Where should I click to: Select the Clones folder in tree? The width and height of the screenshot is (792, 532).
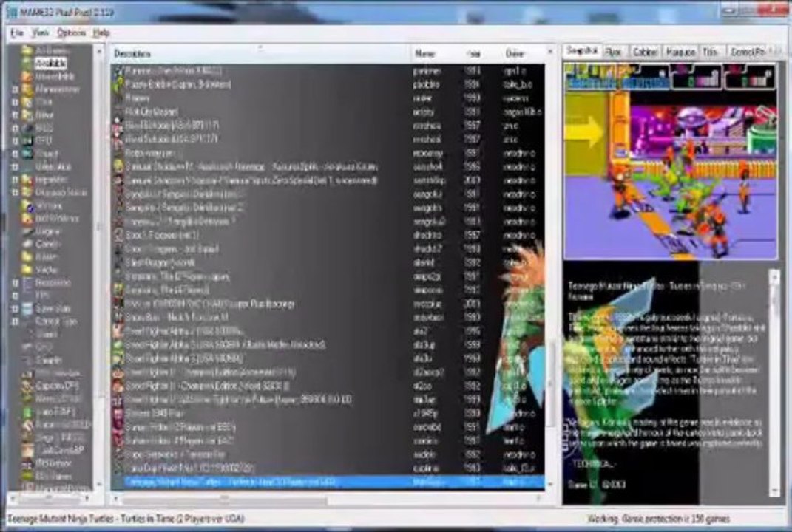(48, 244)
